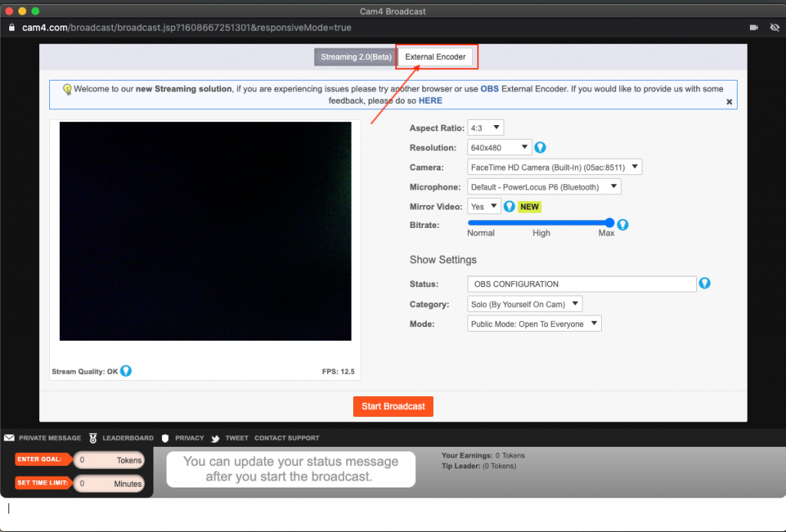The image size is (786, 532).
Task: Click the Resolution help lightbulb icon
Action: pos(540,147)
